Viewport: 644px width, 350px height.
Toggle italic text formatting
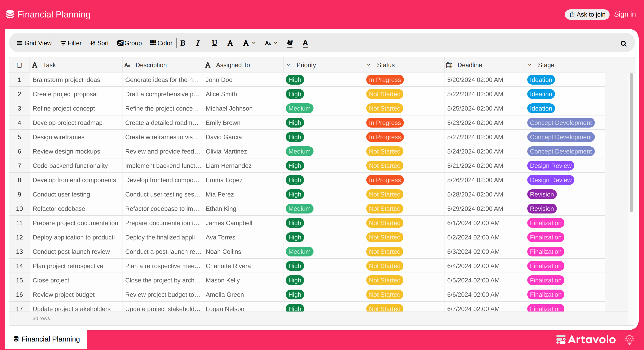198,43
